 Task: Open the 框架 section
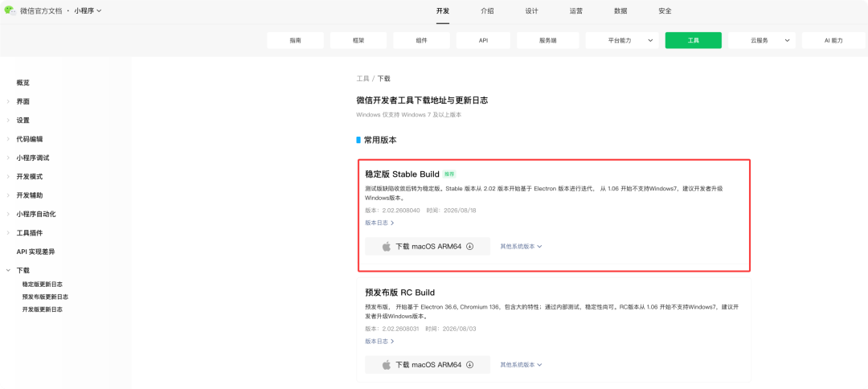point(358,40)
